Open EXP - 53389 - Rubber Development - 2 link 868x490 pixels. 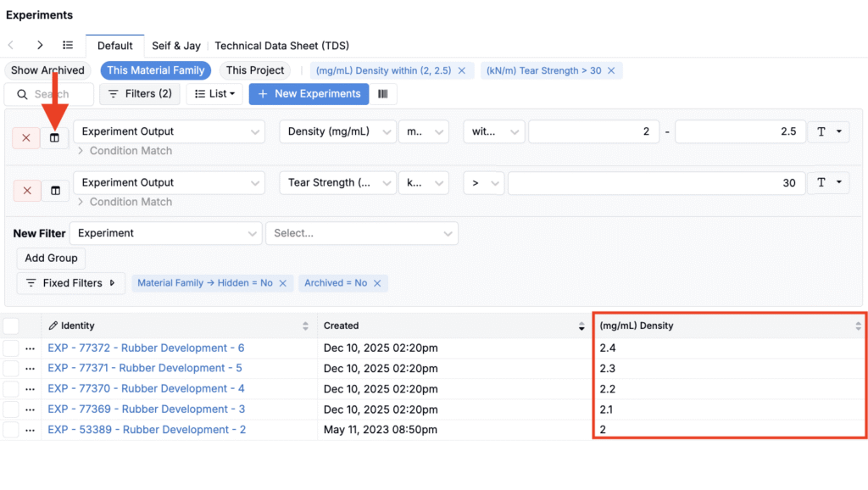pyautogui.click(x=147, y=430)
